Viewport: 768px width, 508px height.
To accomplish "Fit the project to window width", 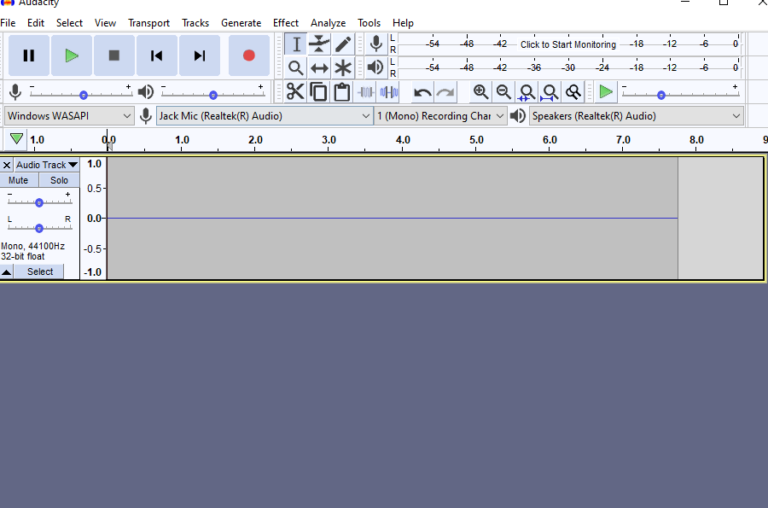I will point(550,92).
